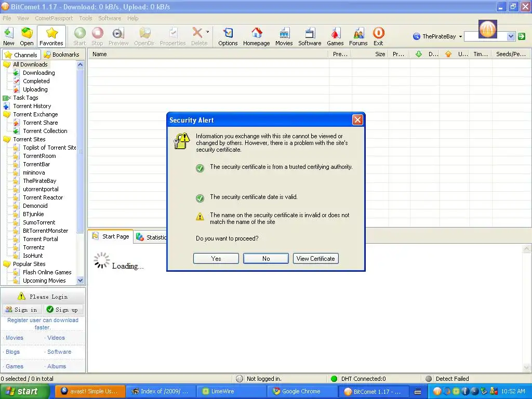Click the download arrow column header icon
The image size is (532, 399).
click(x=418, y=54)
